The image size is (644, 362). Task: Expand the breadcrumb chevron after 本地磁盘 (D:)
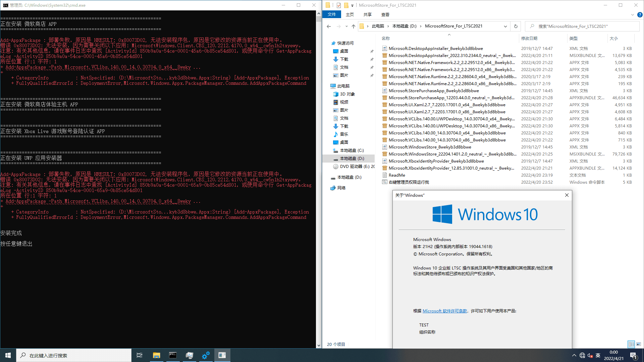pos(421,26)
